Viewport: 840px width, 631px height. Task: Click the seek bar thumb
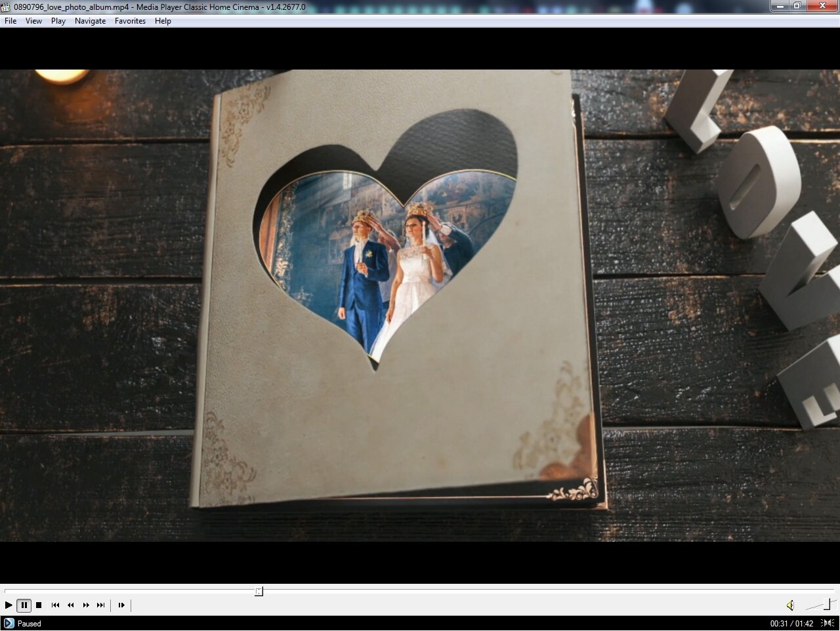tap(259, 592)
